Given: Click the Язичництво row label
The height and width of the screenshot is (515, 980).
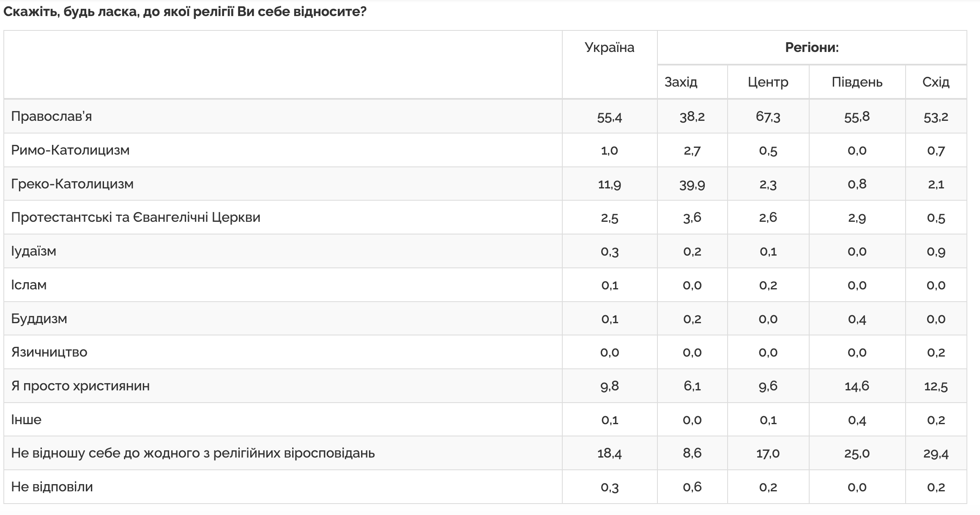Looking at the screenshot, I should [x=49, y=352].
